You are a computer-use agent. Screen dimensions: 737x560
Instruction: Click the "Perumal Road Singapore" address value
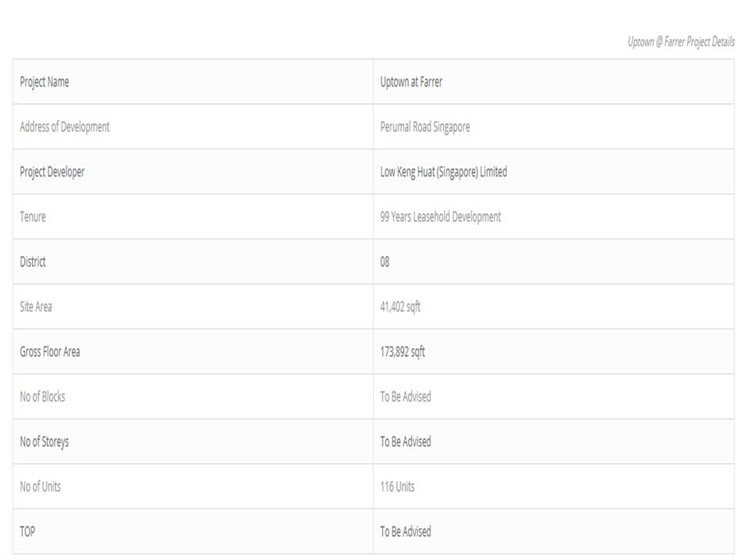click(425, 127)
